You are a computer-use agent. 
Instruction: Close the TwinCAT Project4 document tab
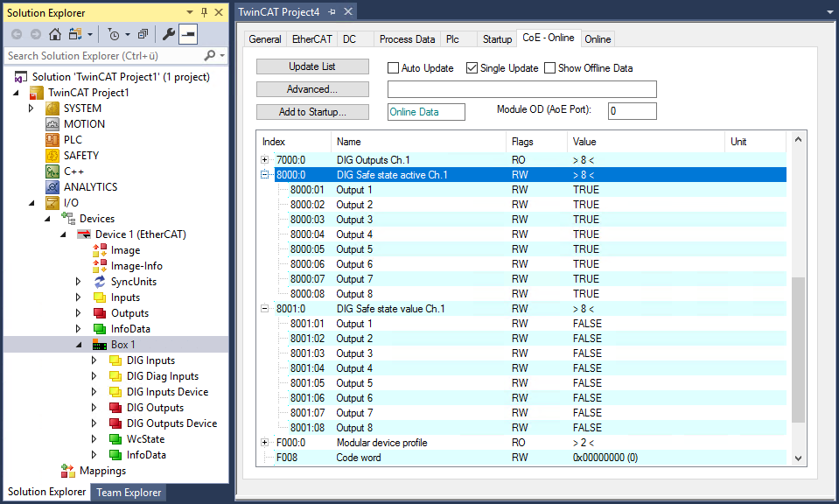tap(348, 11)
